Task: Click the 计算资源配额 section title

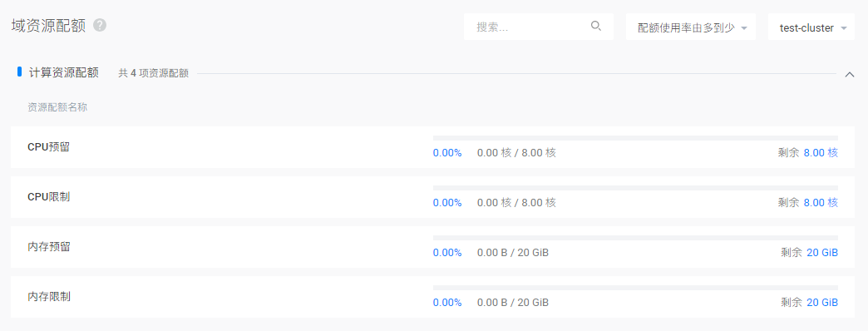Action: (x=64, y=72)
